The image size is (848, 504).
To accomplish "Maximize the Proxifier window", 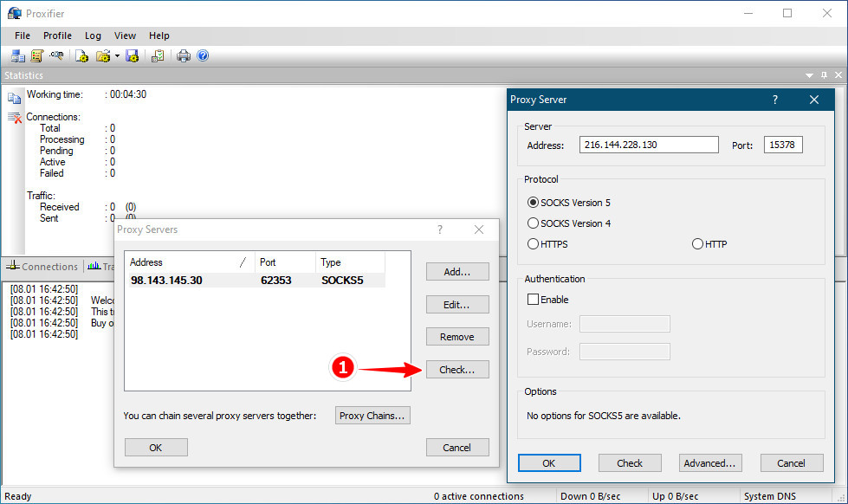I will pos(787,13).
